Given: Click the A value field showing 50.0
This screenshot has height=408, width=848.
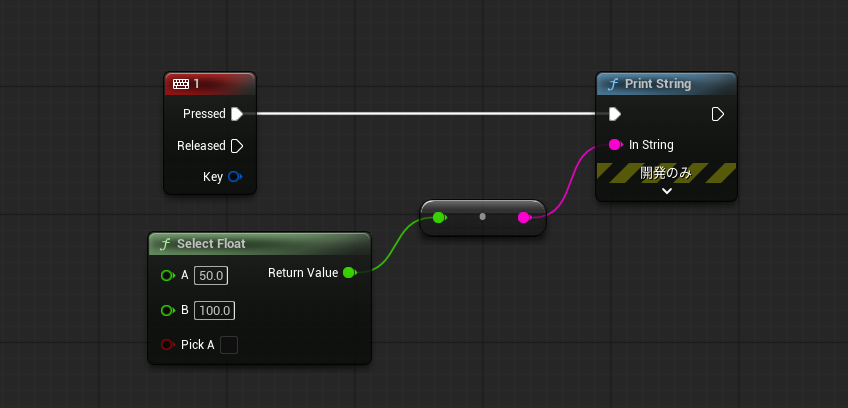Looking at the screenshot, I should point(210,276).
